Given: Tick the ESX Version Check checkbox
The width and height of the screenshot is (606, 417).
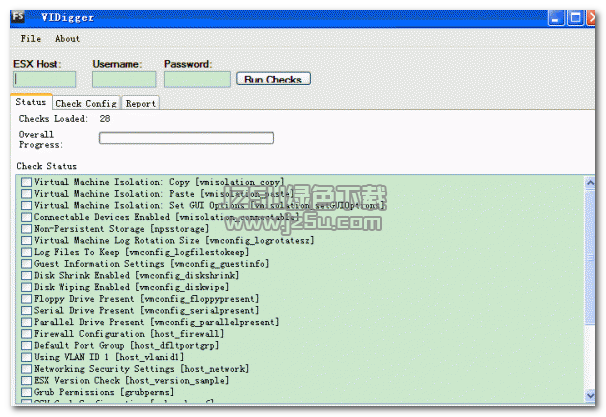Looking at the screenshot, I should tap(26, 381).
